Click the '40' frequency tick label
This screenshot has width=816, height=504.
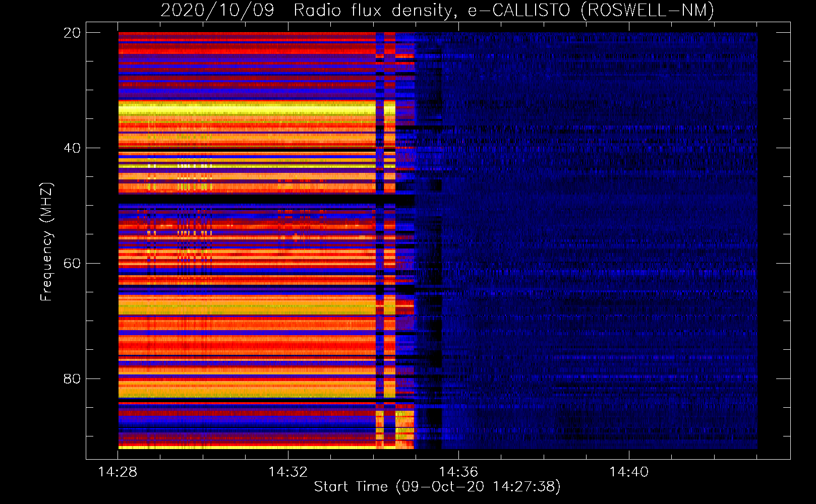click(72, 148)
